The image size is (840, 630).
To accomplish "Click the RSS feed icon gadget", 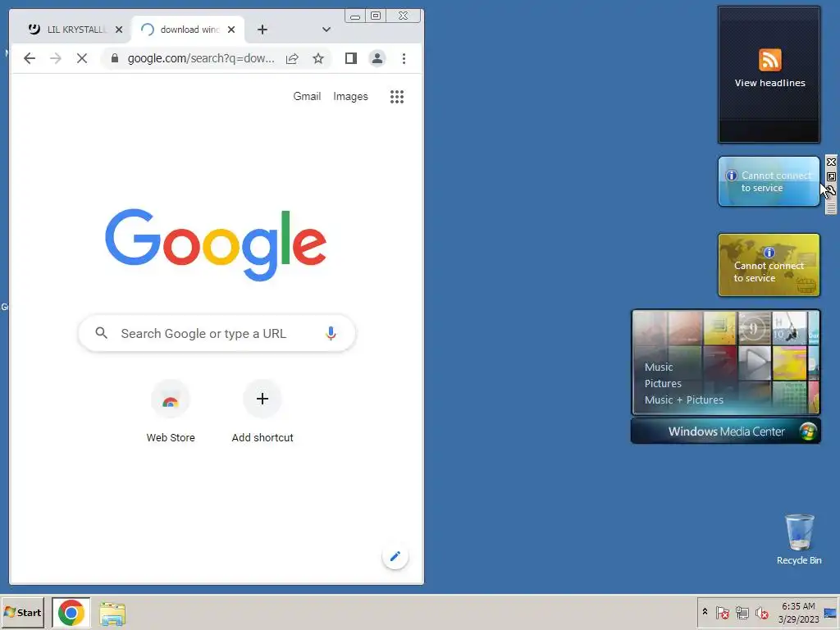I will [x=769, y=59].
